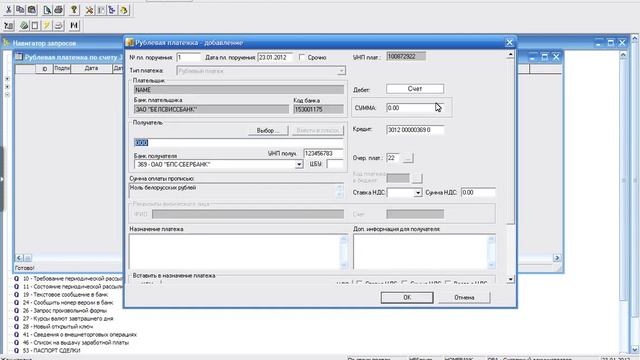Click the Дата пл. поручения field

click(275, 57)
